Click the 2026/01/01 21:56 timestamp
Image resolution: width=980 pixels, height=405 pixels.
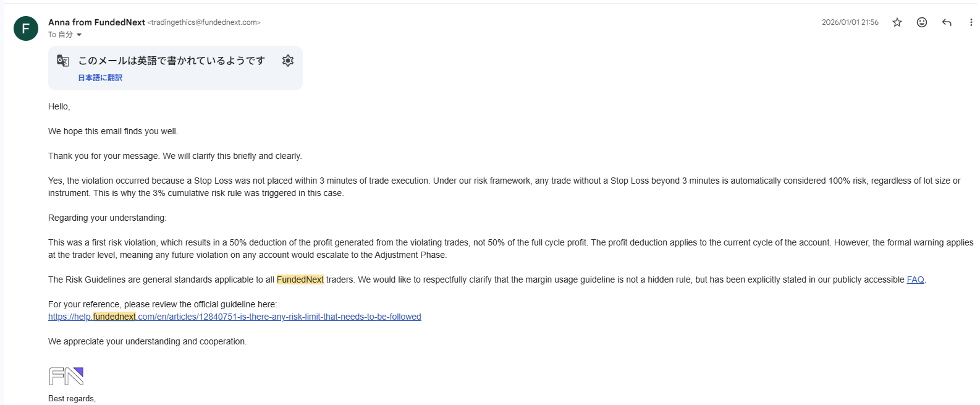pos(850,22)
